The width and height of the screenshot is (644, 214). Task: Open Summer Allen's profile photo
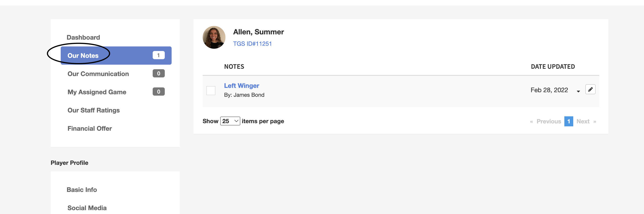[x=214, y=37]
